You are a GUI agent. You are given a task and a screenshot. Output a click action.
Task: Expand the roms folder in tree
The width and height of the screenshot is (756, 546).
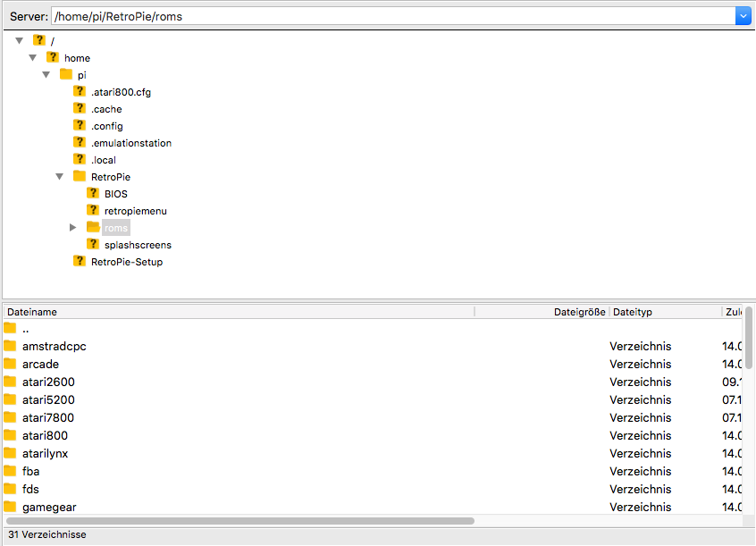tap(73, 228)
